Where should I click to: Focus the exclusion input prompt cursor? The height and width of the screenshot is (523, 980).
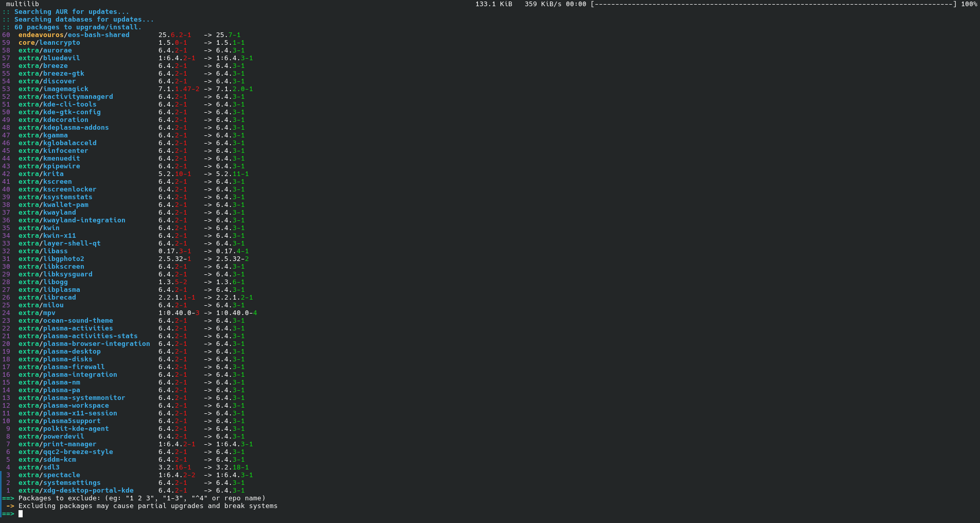pyautogui.click(x=21, y=514)
